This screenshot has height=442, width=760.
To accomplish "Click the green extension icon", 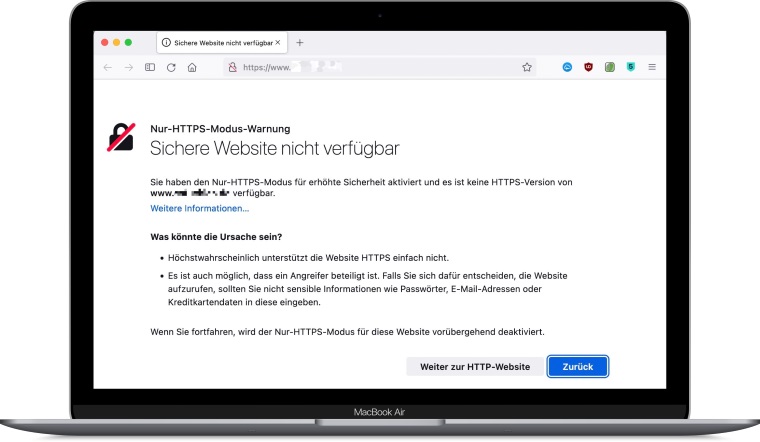I will pos(609,67).
